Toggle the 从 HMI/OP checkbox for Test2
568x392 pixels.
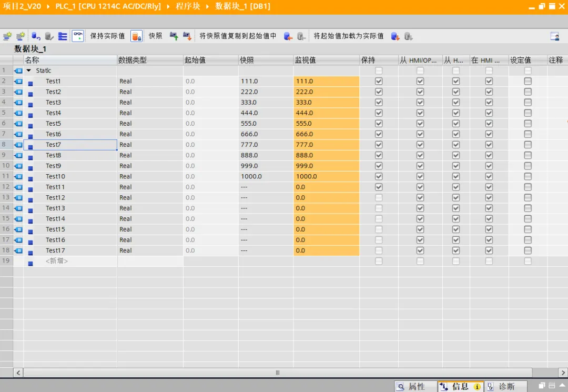(420, 92)
